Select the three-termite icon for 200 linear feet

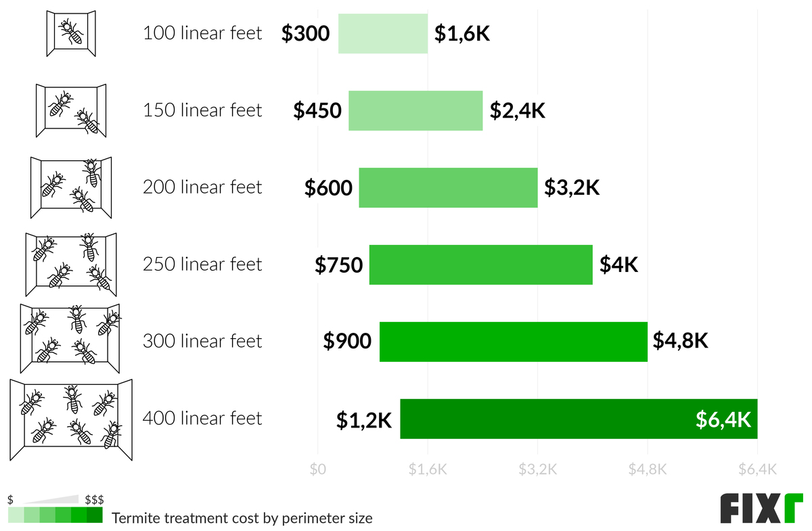point(70,186)
